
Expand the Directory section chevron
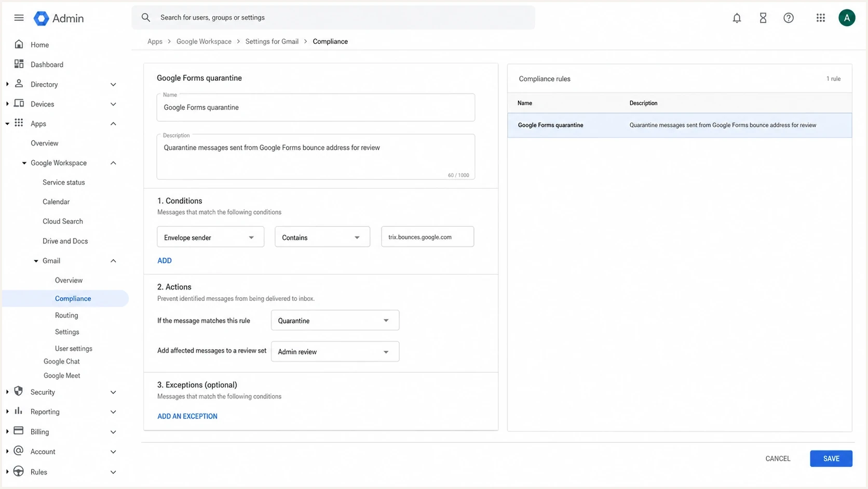click(x=113, y=84)
